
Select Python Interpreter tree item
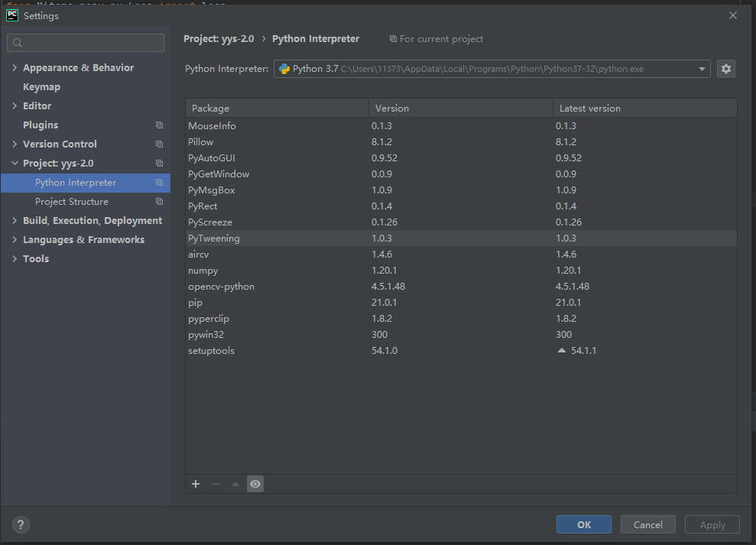click(x=76, y=183)
